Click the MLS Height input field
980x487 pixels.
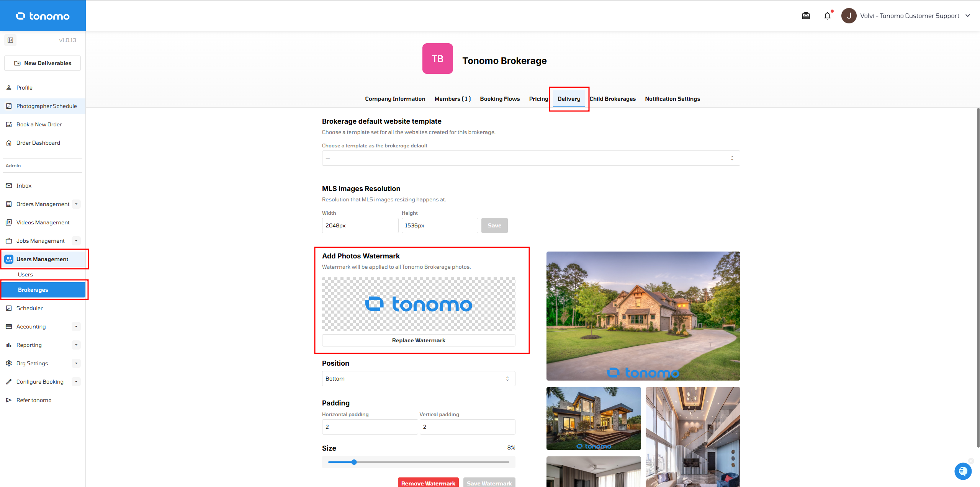click(x=440, y=226)
